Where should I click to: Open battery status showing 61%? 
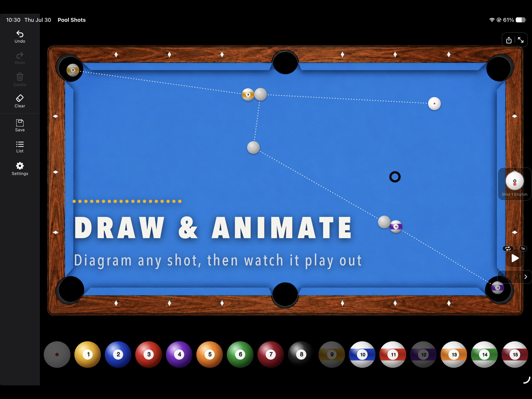click(x=514, y=20)
